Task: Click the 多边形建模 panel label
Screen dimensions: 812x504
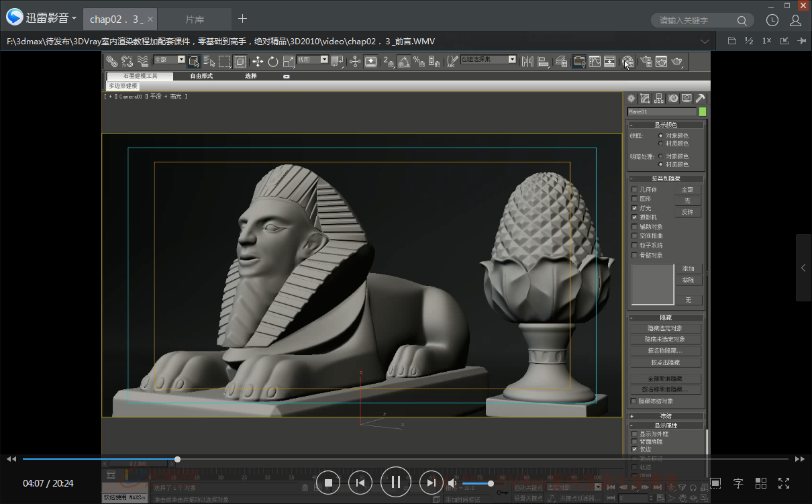Action: pyautogui.click(x=123, y=86)
